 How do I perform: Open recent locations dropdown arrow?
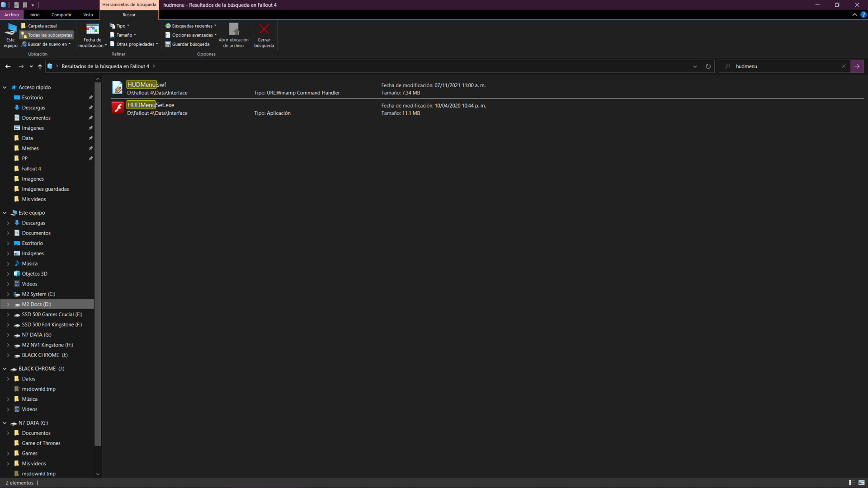(x=31, y=66)
